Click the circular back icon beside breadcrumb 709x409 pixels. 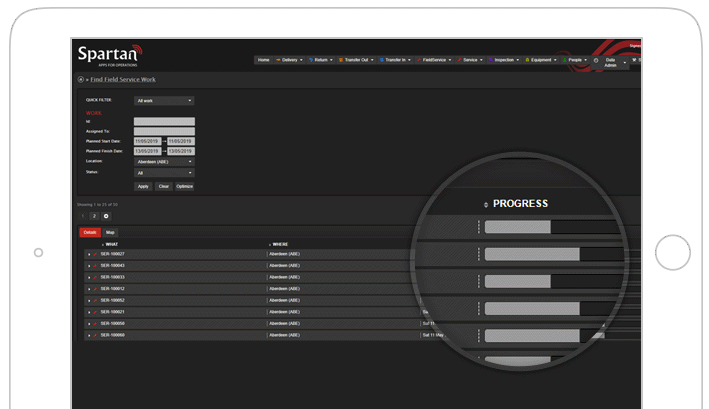[x=80, y=80]
